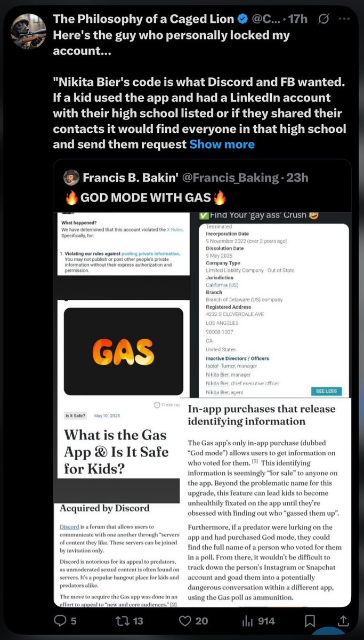The width and height of the screenshot is (364, 640).
Task: Open the @Francis_Baking handle link
Action: 231,177
